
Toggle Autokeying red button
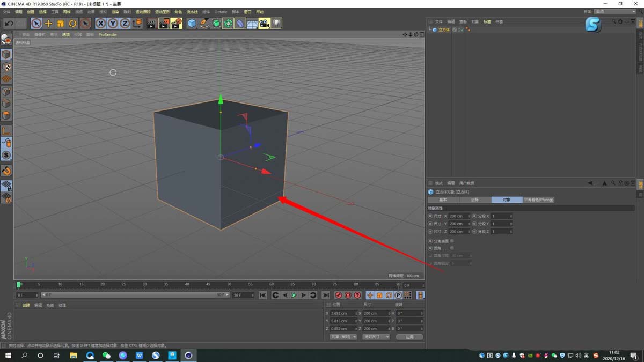(x=348, y=295)
